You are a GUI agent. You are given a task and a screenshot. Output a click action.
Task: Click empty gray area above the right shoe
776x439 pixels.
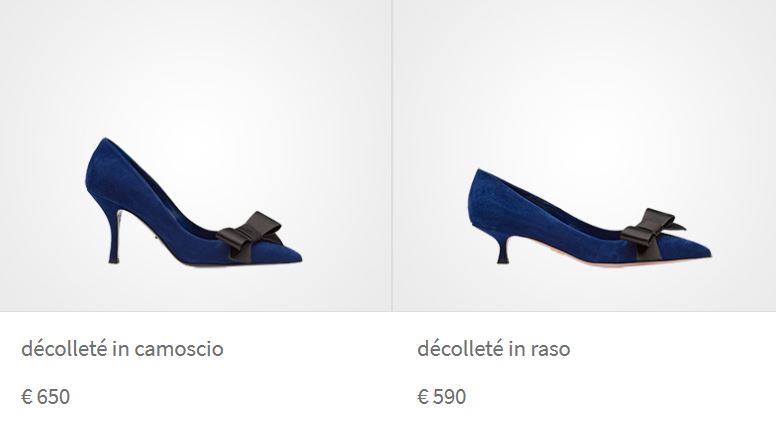584,74
